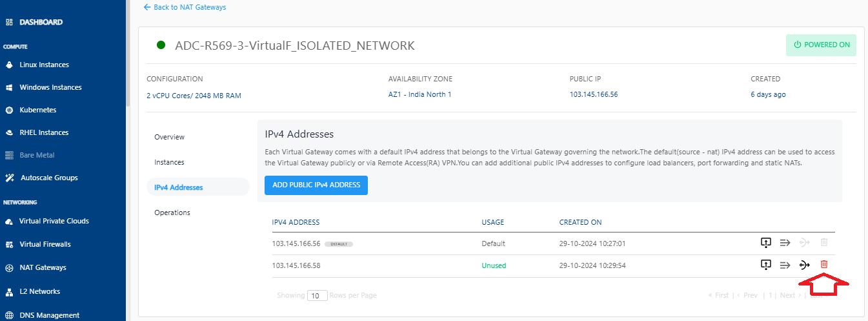Click Add Public IPv4 Address button
Image resolution: width=868 pixels, height=321 pixels.
click(316, 185)
